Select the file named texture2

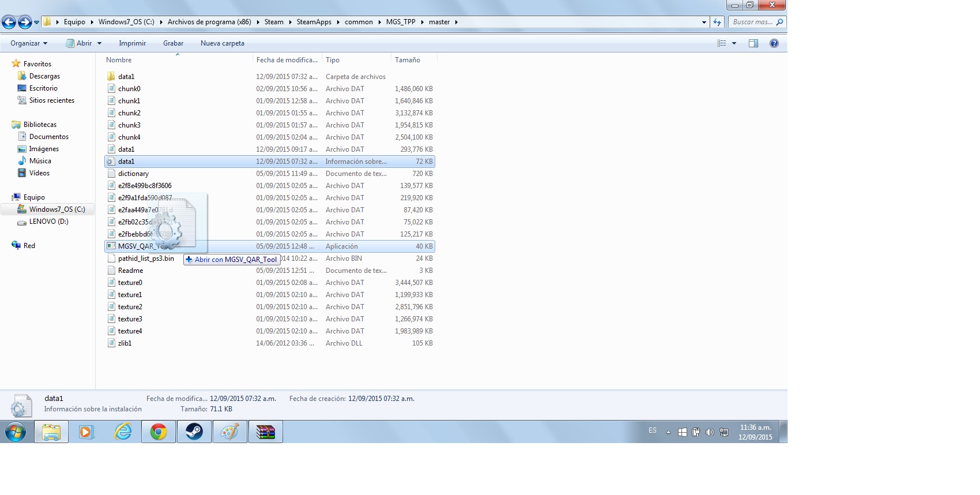tap(130, 307)
